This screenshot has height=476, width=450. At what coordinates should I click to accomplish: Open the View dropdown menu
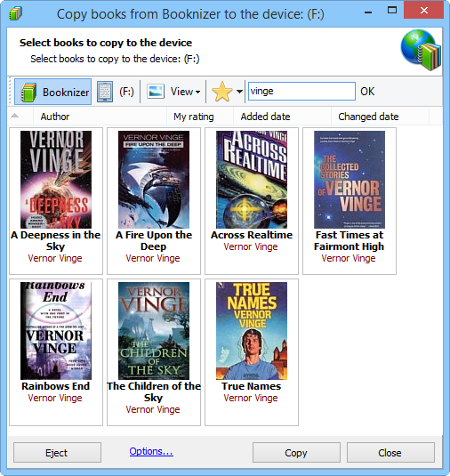click(185, 92)
